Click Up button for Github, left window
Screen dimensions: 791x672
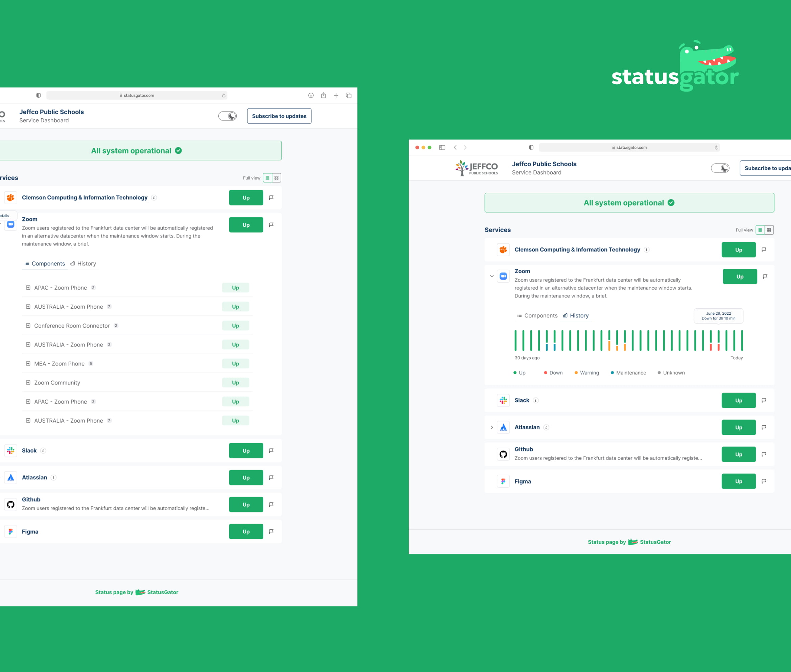click(x=246, y=505)
